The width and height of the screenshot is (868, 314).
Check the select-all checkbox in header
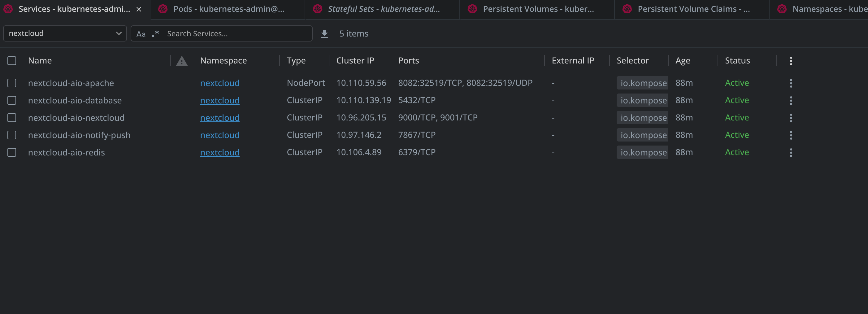(x=12, y=61)
